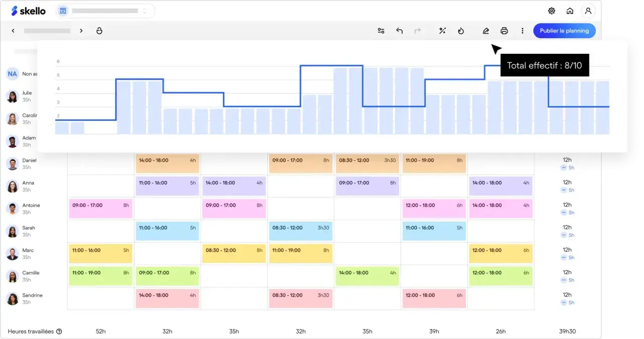644x339 pixels.
Task: Click the 12h weekly total in Anna's row
Action: 567,183
